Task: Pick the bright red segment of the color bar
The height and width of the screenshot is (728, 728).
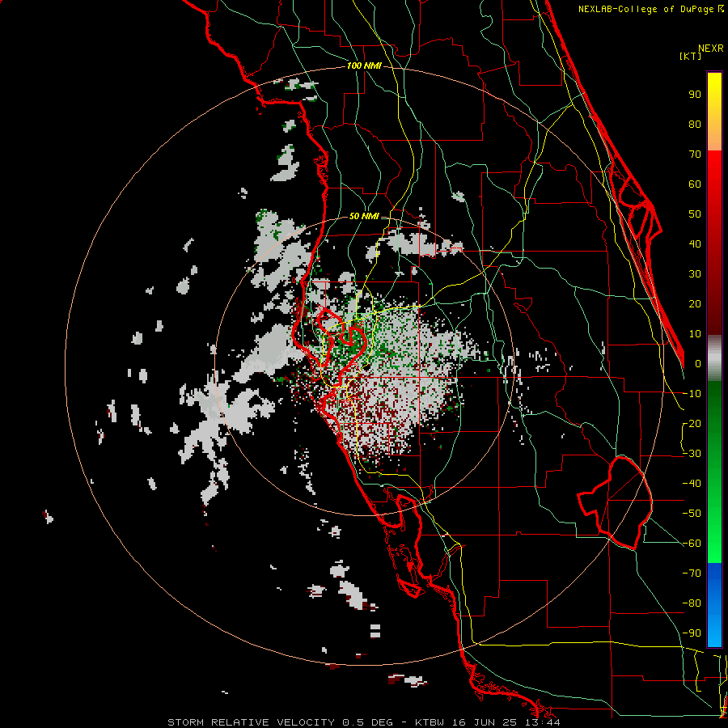Action: pos(714,170)
